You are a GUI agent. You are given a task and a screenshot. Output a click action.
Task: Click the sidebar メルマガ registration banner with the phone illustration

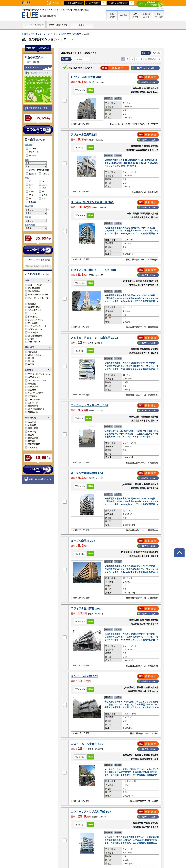pos(38,89)
